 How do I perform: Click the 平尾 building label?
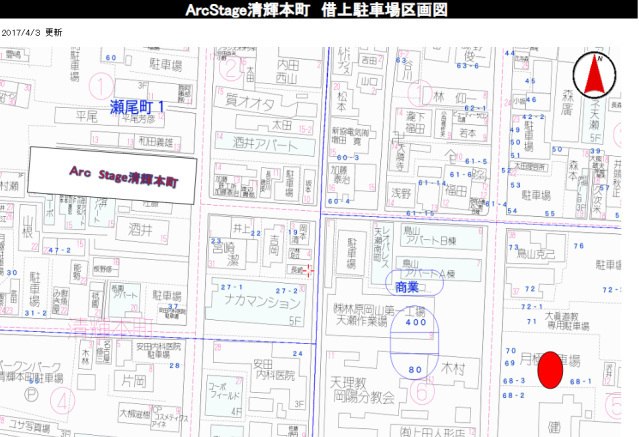tap(87, 117)
